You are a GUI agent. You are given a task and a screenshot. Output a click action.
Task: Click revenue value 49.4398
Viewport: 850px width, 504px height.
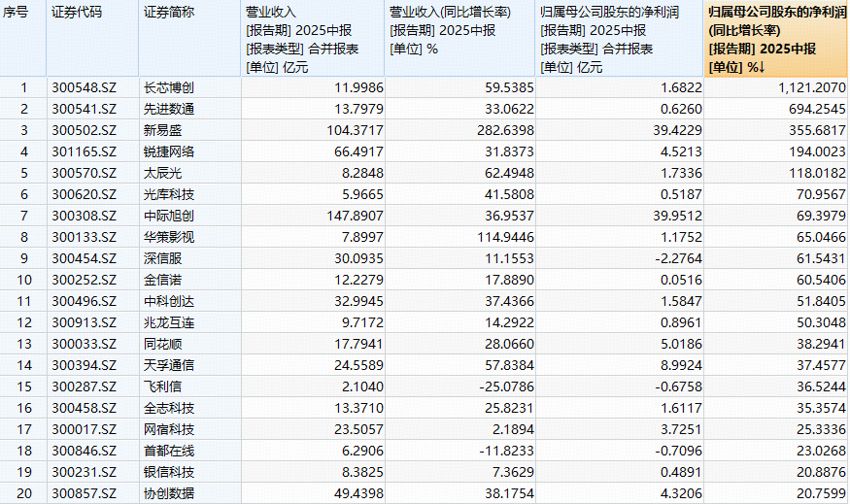[358, 493]
